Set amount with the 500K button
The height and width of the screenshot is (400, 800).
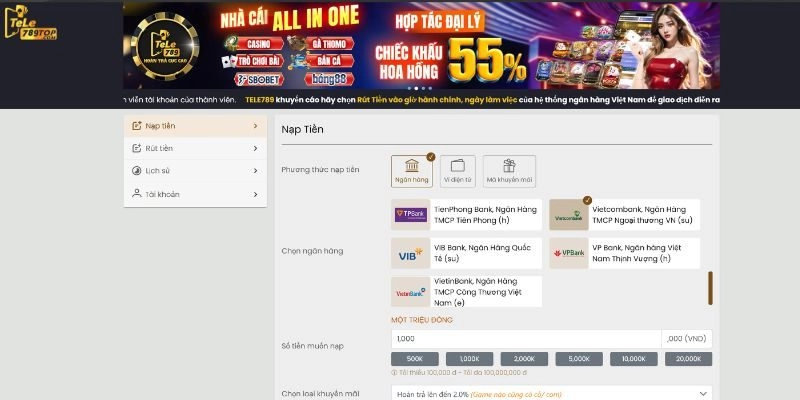[x=415, y=359]
